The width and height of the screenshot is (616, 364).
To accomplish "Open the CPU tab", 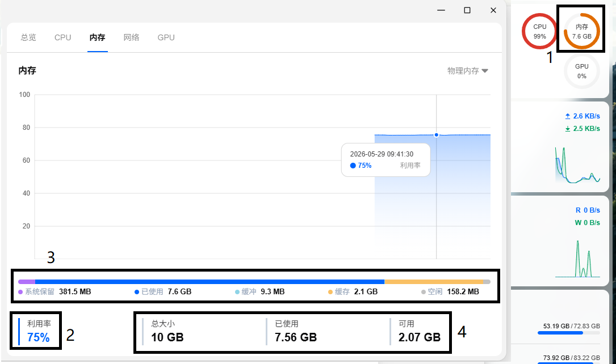I will pos(63,37).
